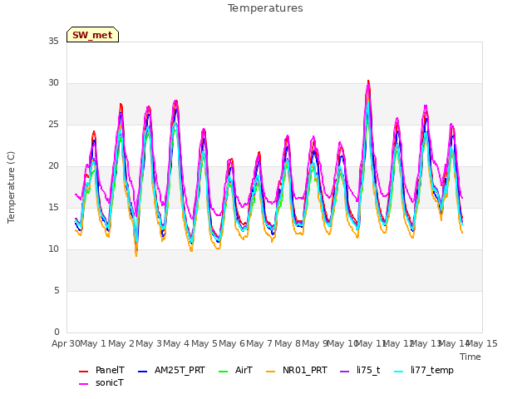Toggle the PanelT legend entry
Image resolution: width=532 pixels, height=399 pixels.
click(101, 370)
